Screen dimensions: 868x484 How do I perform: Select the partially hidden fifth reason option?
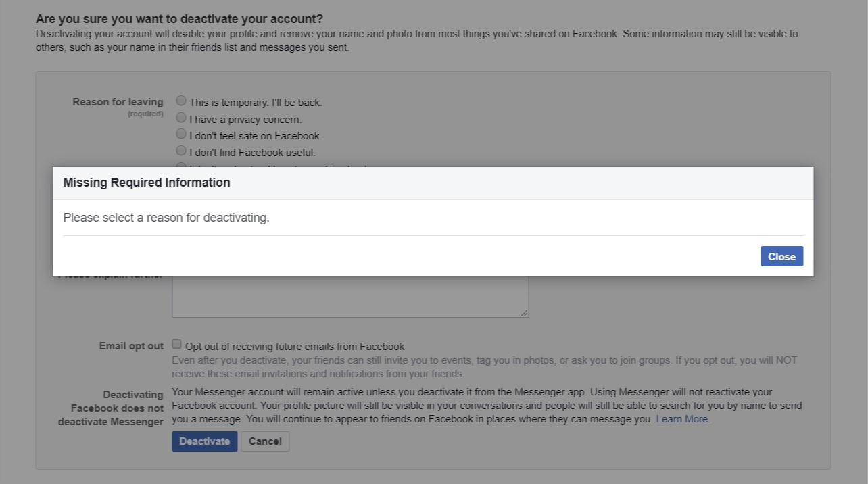(x=180, y=166)
